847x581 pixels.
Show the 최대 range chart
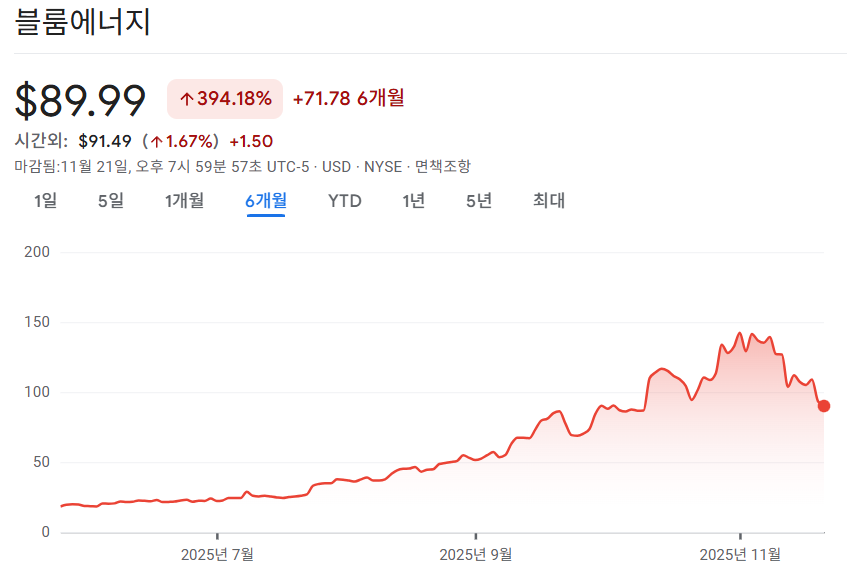[549, 201]
